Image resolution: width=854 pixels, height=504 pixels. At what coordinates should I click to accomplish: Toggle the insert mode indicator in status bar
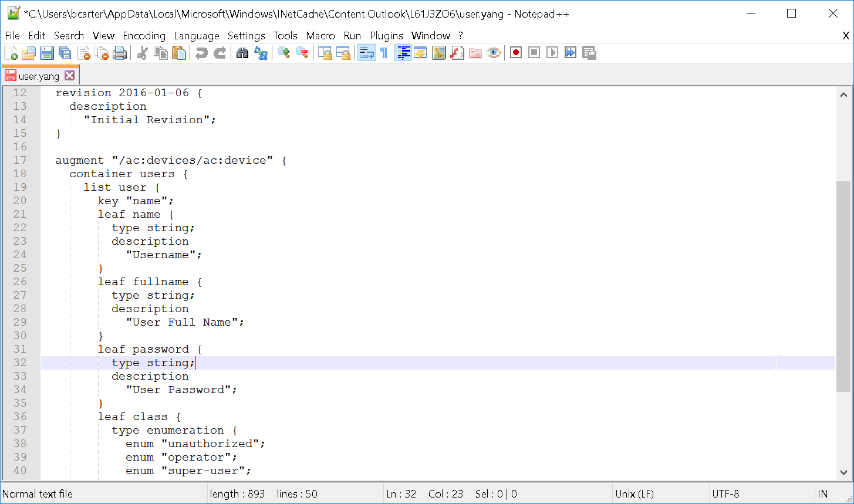click(823, 494)
